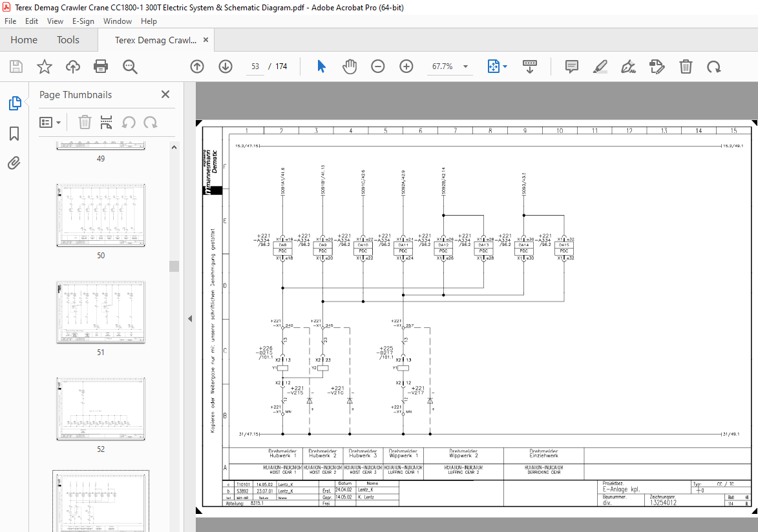Zoom in with plus button

coord(406,66)
